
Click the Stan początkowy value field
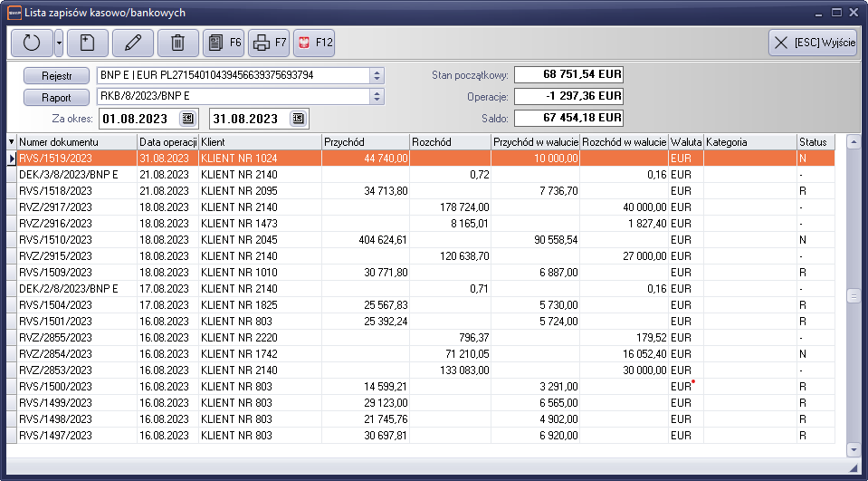coord(568,74)
